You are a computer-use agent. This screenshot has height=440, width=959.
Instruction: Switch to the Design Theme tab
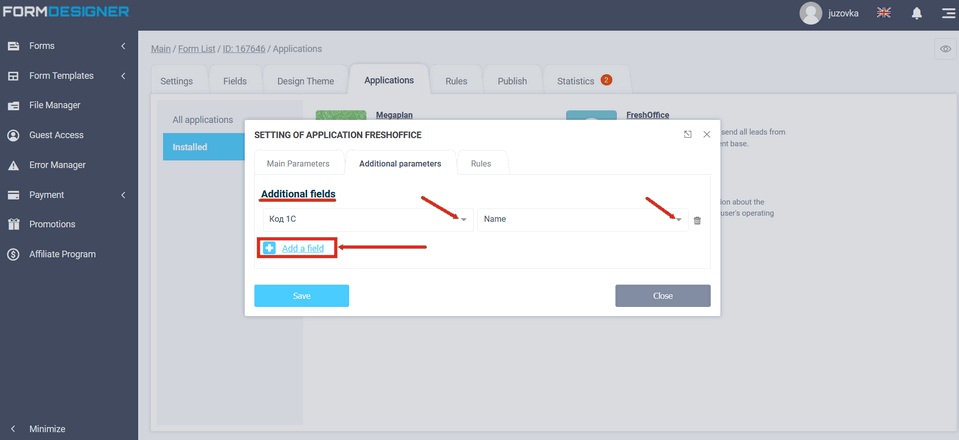click(306, 81)
